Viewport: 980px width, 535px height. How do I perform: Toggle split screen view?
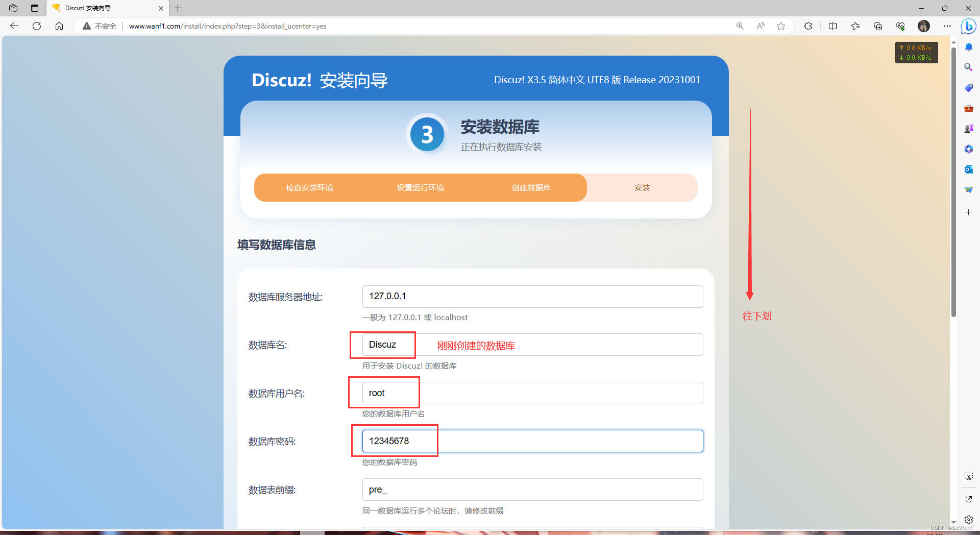[x=832, y=26]
